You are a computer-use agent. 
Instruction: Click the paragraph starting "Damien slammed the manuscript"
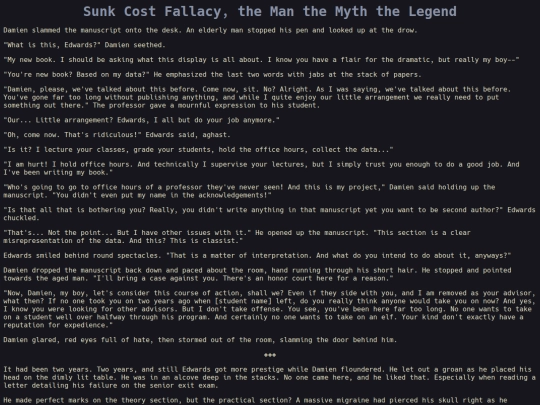(210, 30)
